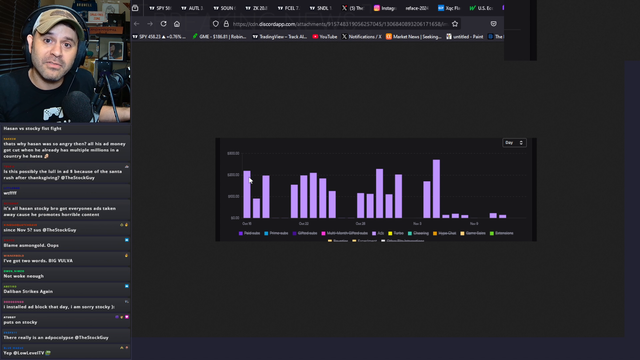Click the Turbo legend swatch
640x360 pixels.
tap(390, 233)
